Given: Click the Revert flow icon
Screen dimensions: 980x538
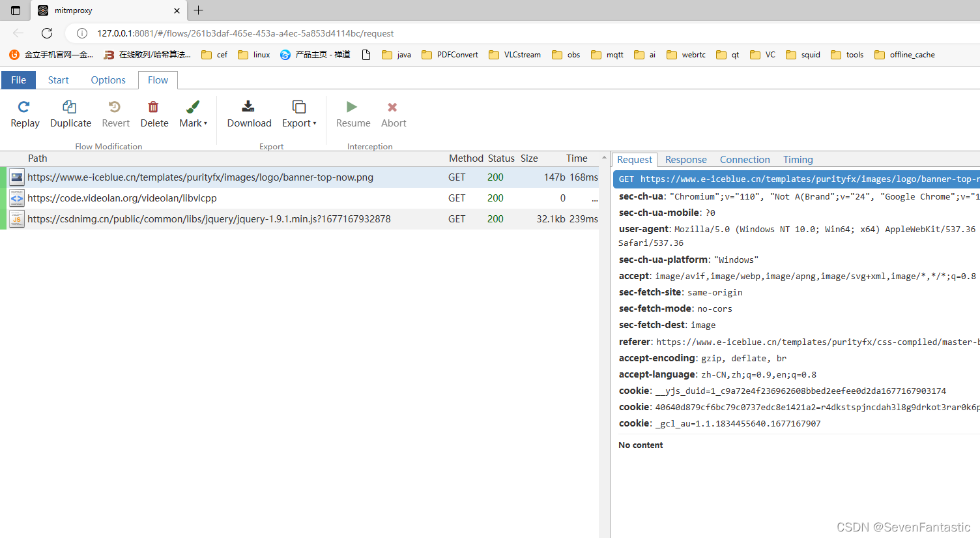Looking at the screenshot, I should click(115, 107).
